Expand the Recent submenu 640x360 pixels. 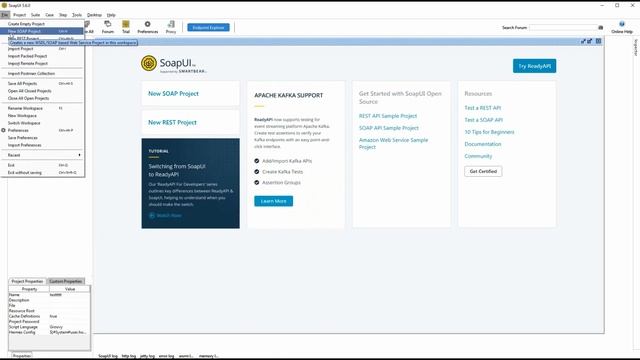tap(42, 155)
